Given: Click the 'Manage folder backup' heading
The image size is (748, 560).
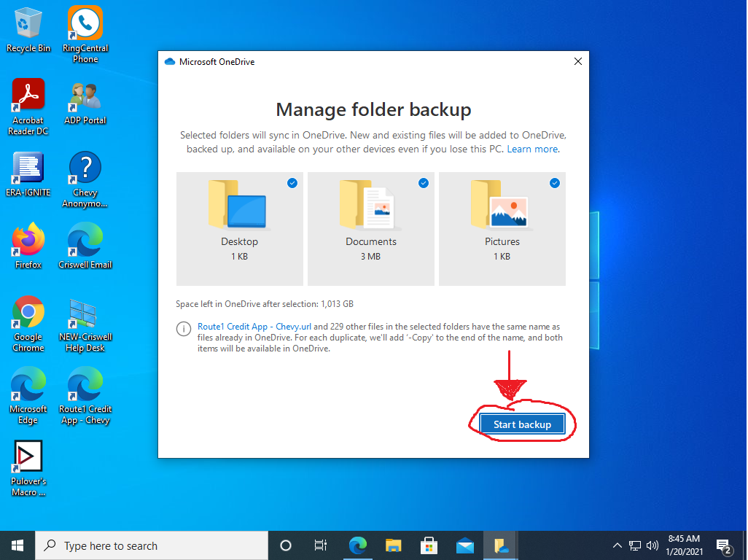Looking at the screenshot, I should [x=373, y=109].
